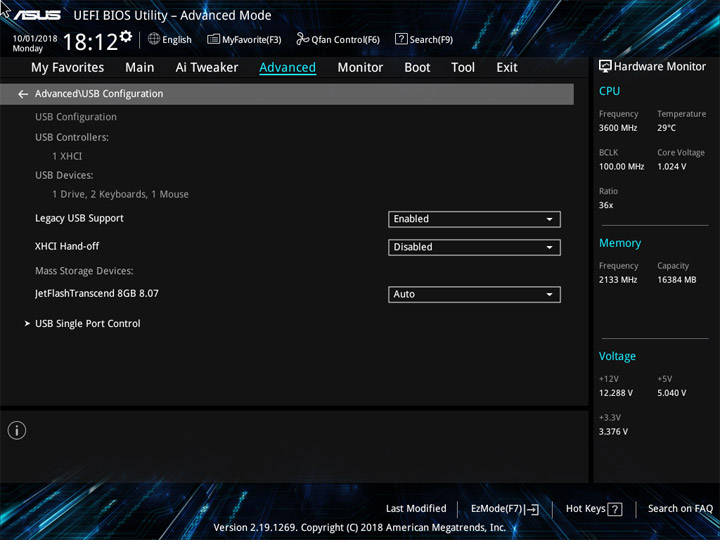Select the Legacy USB Support label

coord(79,218)
